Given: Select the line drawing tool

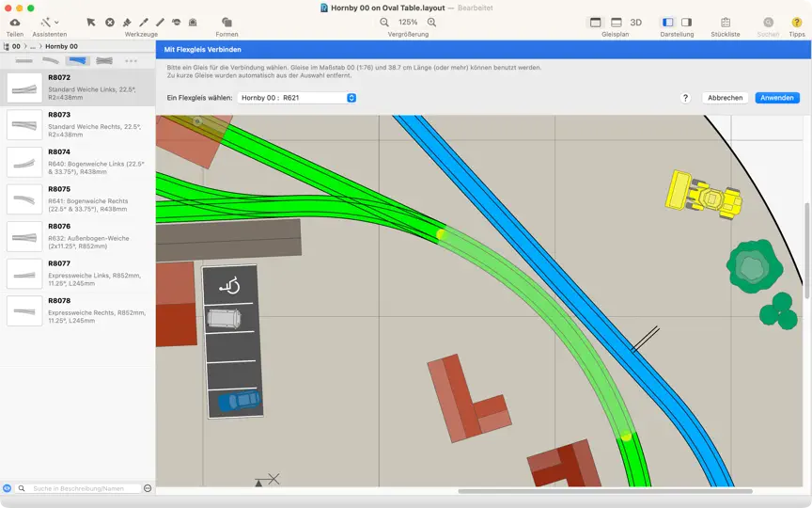Looking at the screenshot, I should [x=160, y=23].
